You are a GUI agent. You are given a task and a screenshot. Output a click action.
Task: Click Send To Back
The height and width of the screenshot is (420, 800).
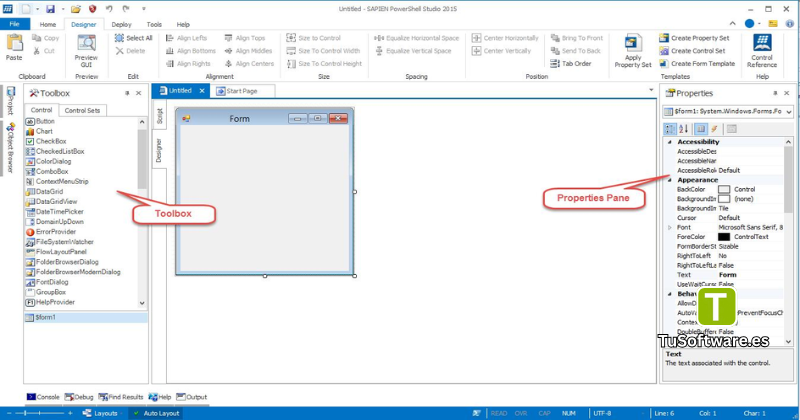[x=576, y=51]
